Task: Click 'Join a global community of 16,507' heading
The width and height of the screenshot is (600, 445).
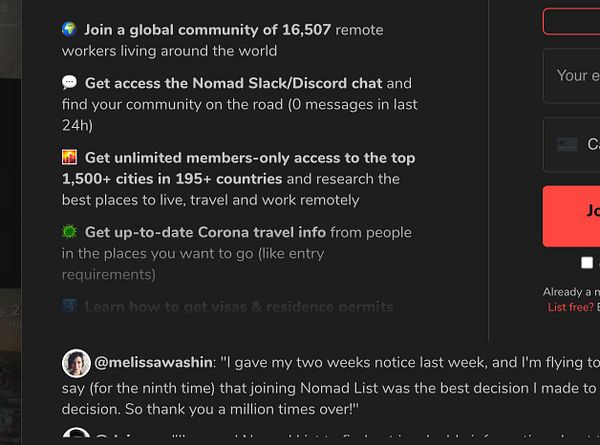Action: pyautogui.click(x=208, y=30)
